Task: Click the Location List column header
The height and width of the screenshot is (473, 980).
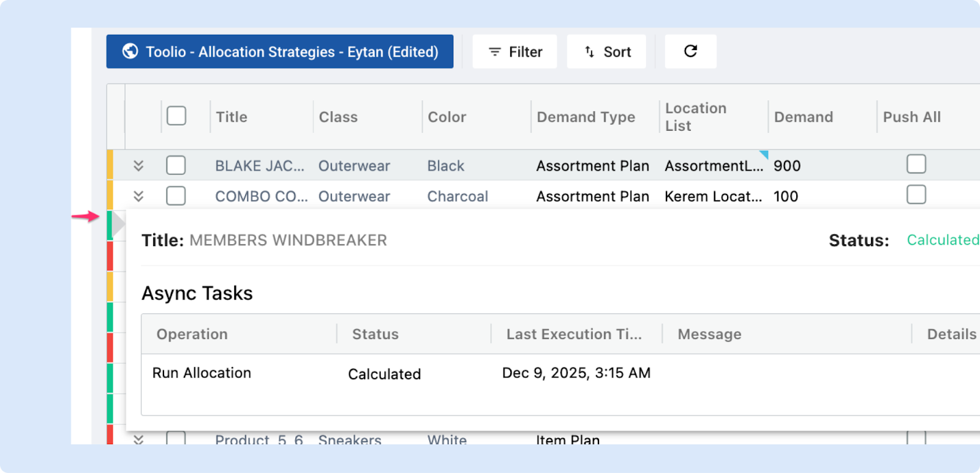Action: 696,117
